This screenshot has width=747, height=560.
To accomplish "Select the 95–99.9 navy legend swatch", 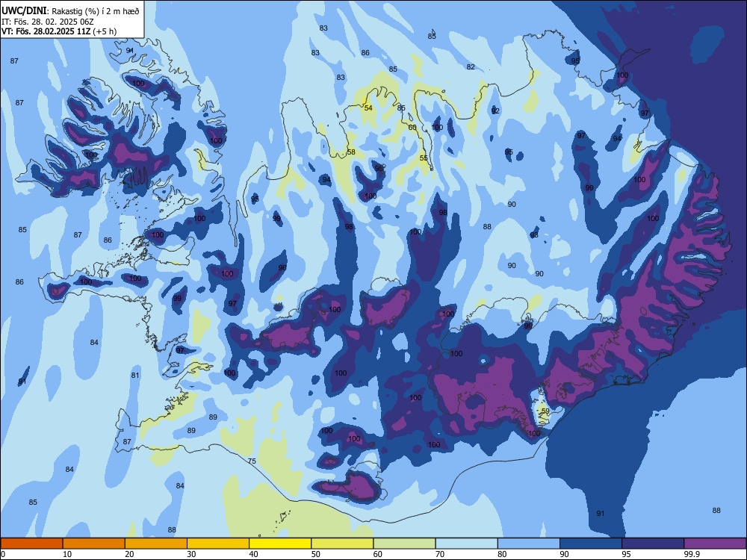I will pos(653,544).
